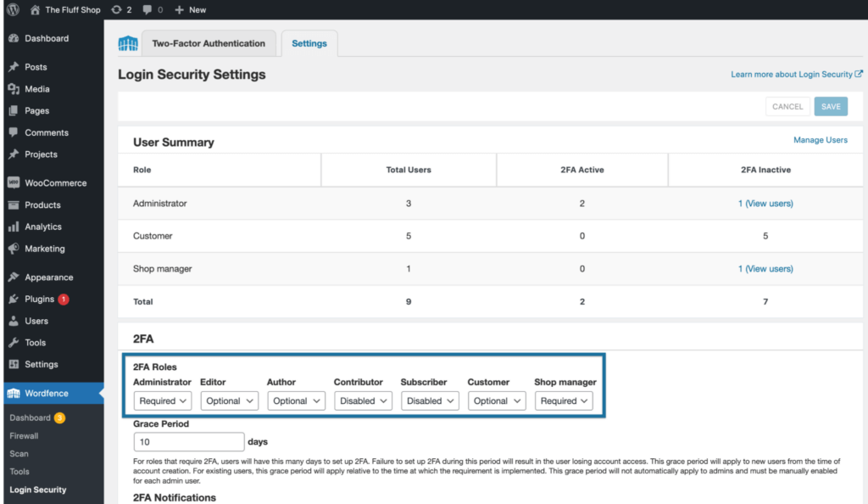The width and height of the screenshot is (868, 504).
Task: Select the Users sidebar icon
Action: [x=12, y=320]
